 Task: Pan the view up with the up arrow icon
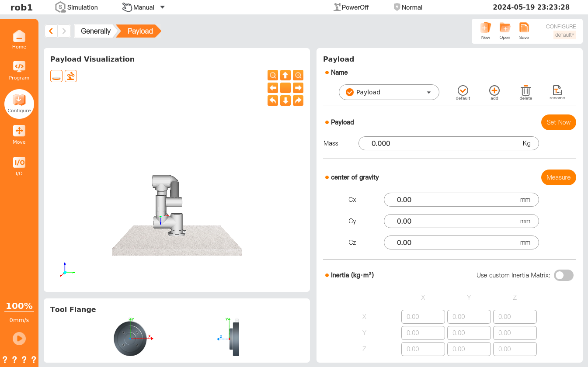coord(285,75)
